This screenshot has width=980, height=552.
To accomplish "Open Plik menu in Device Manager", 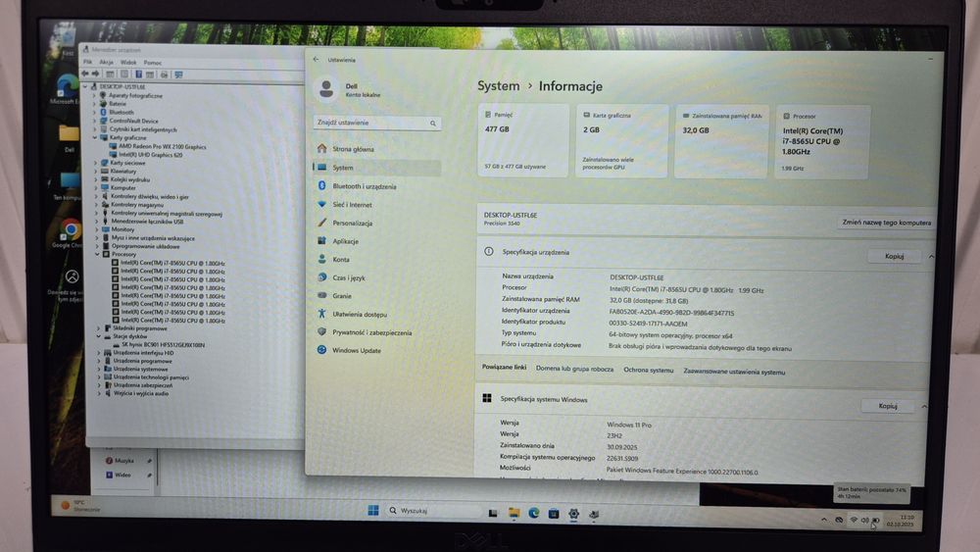I will pyautogui.click(x=87, y=62).
